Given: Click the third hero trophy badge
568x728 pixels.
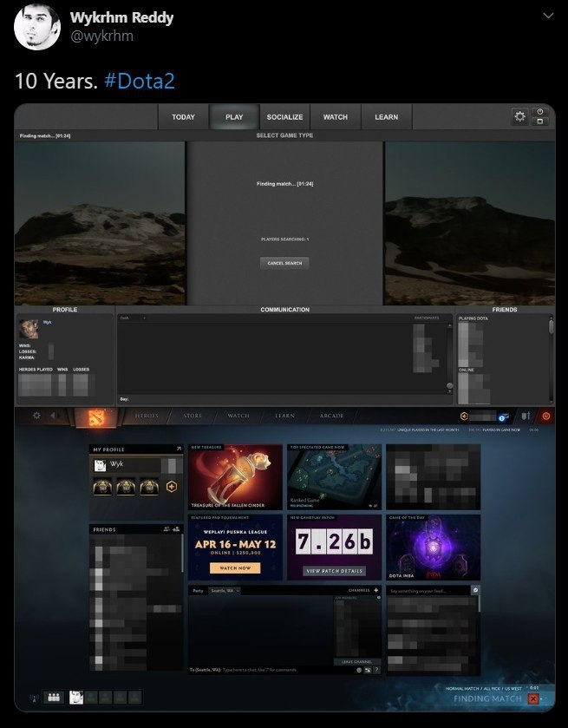Looking at the screenshot, I should (x=149, y=487).
